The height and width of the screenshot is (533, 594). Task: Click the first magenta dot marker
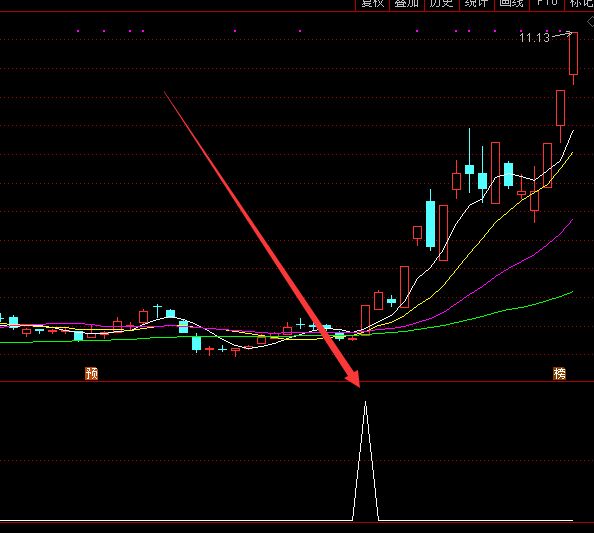pos(78,31)
